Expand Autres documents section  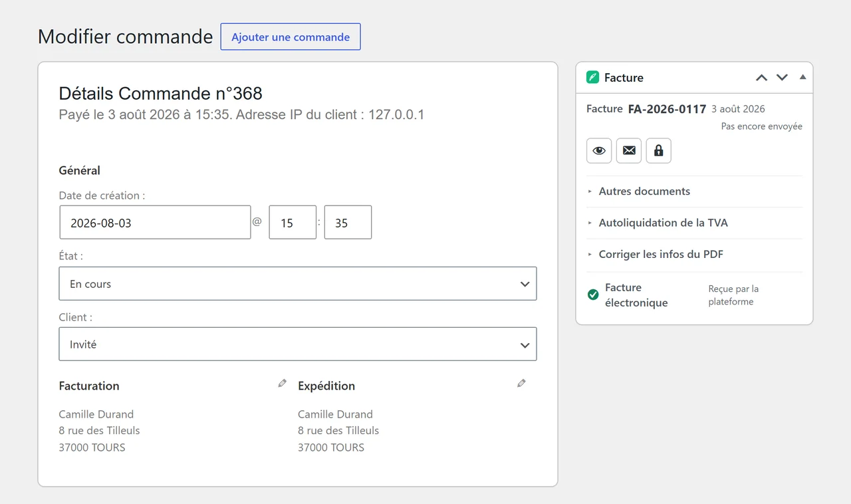694,191
